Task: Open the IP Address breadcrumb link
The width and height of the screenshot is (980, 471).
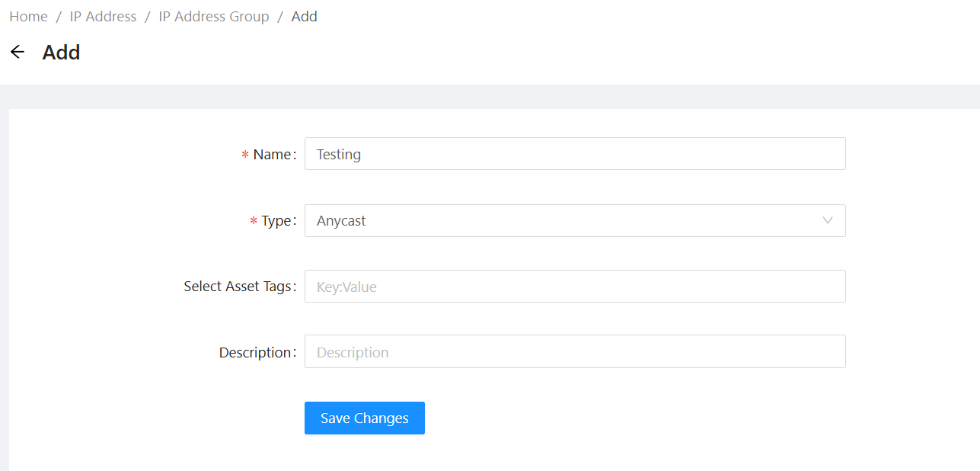Action: tap(103, 17)
